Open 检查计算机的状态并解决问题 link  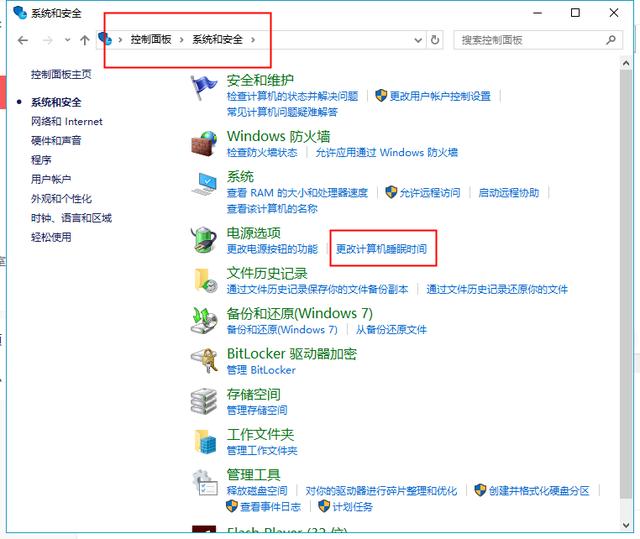[x=293, y=96]
